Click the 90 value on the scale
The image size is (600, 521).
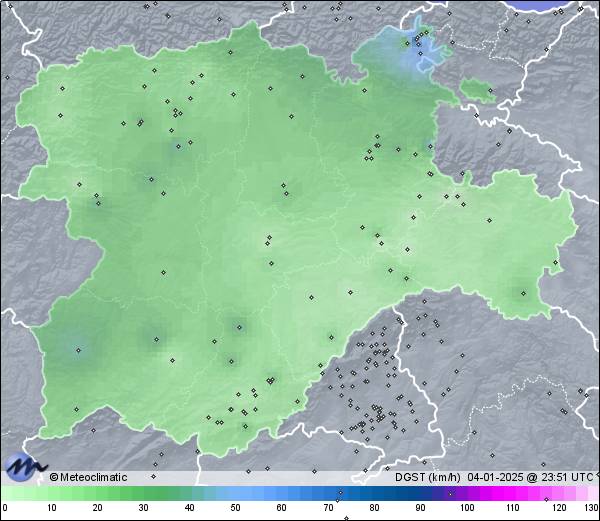(x=420, y=508)
